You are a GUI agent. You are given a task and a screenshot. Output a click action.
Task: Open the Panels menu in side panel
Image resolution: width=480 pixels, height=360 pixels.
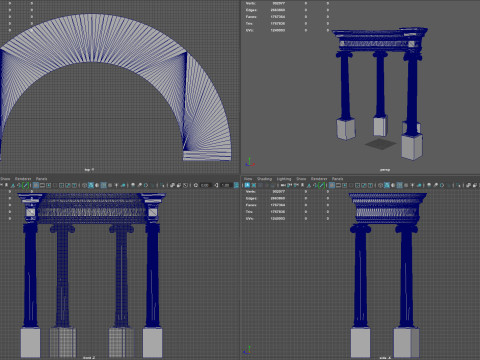(337, 179)
